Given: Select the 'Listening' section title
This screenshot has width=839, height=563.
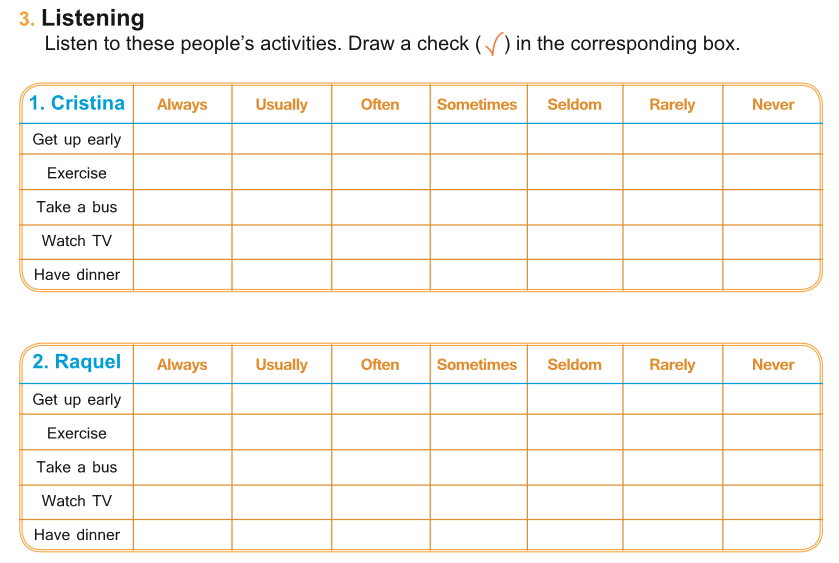Looking at the screenshot, I should [x=93, y=18].
